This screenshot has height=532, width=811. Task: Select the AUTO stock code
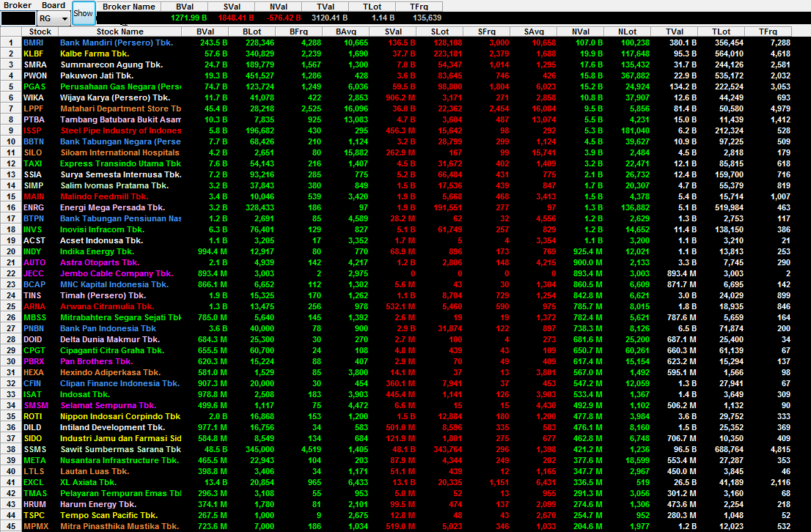pos(34,262)
